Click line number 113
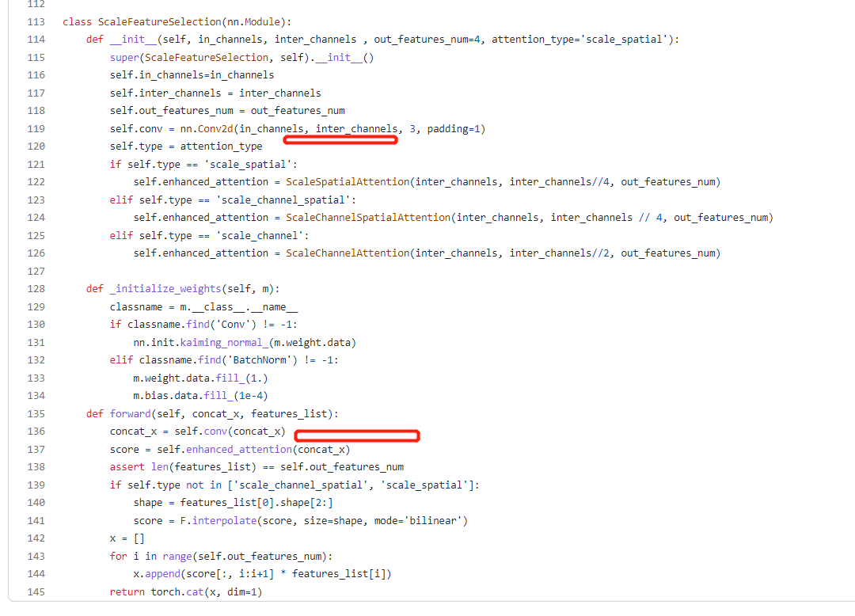The image size is (855, 616). (36, 21)
